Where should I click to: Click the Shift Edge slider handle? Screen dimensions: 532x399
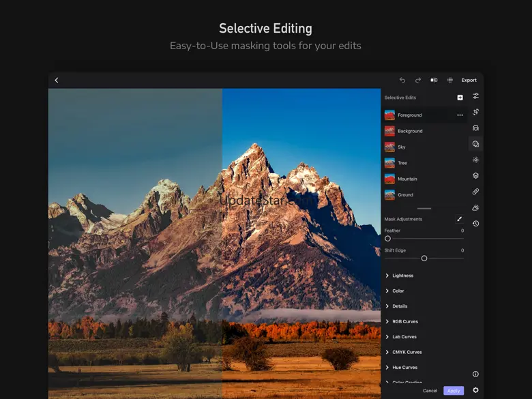click(x=424, y=258)
